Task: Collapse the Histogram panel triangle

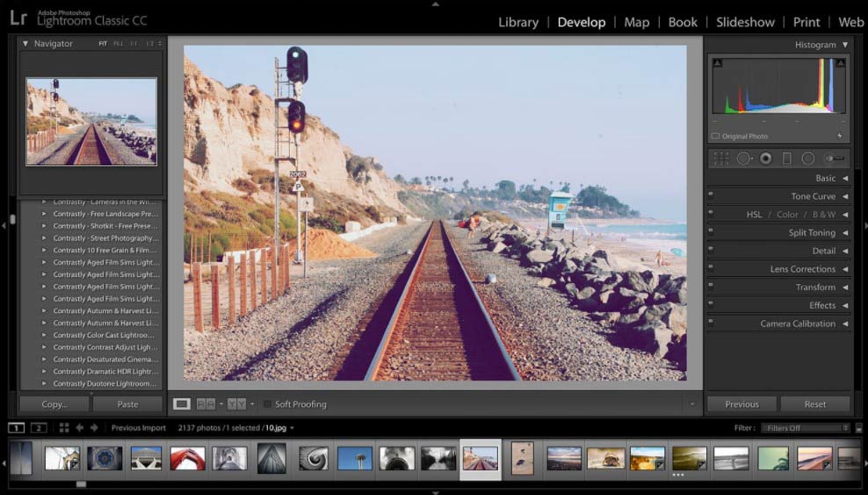Action: pyautogui.click(x=845, y=44)
